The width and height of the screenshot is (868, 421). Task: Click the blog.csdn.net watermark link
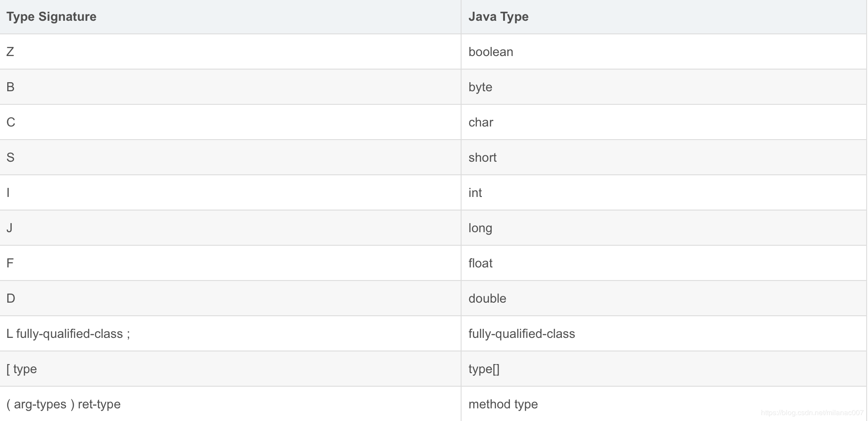point(812,413)
